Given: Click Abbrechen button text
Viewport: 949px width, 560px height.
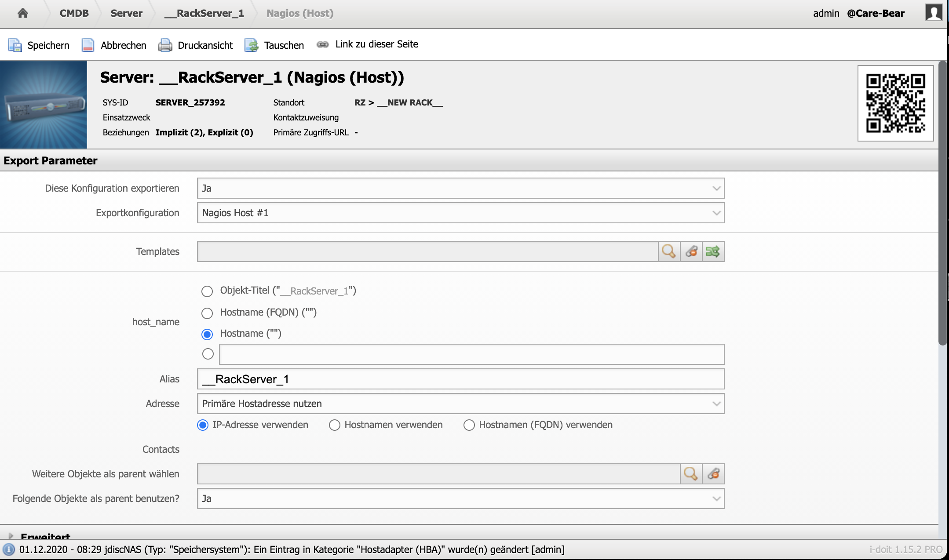Looking at the screenshot, I should click(x=124, y=45).
